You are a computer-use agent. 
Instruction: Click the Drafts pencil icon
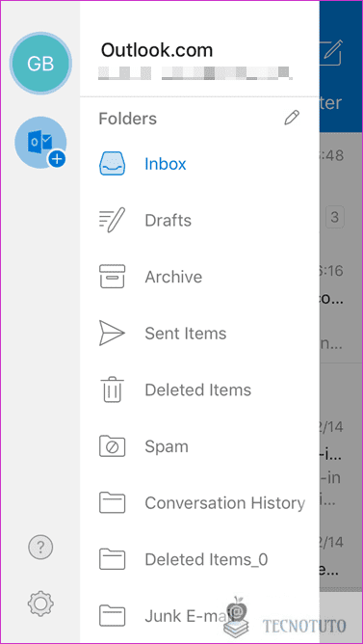[x=112, y=220]
